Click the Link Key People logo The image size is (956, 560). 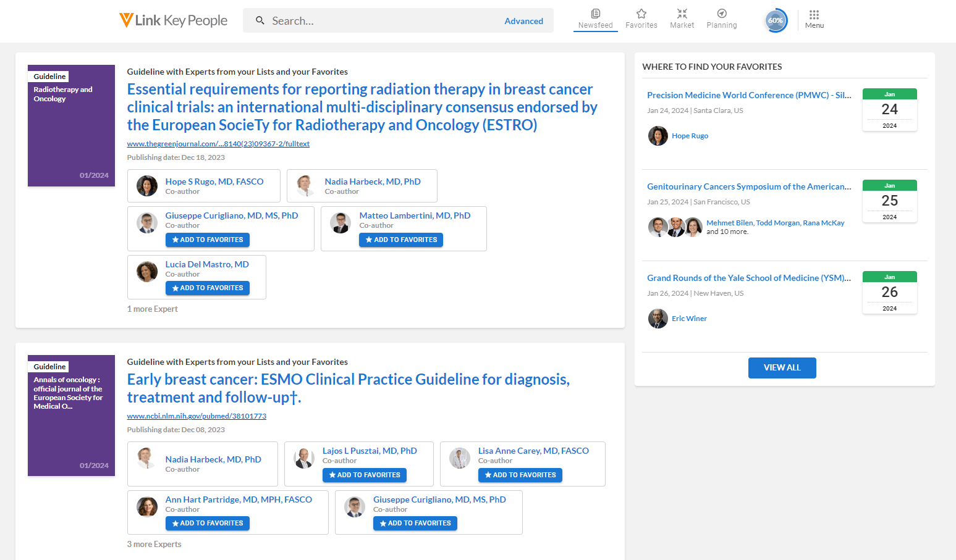coord(173,20)
